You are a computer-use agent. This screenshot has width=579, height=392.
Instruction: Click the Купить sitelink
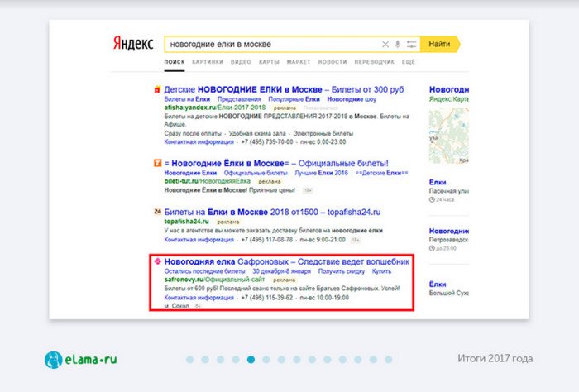click(x=381, y=271)
